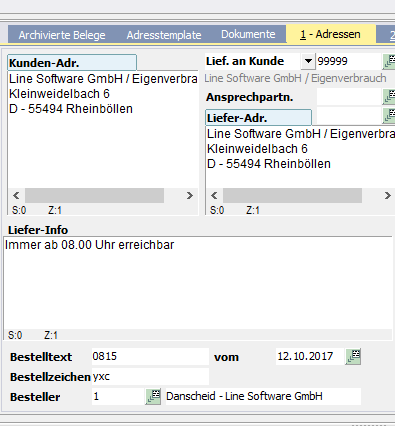
Task: Click into the Bestelltext field with 0815
Action: [x=150, y=357]
